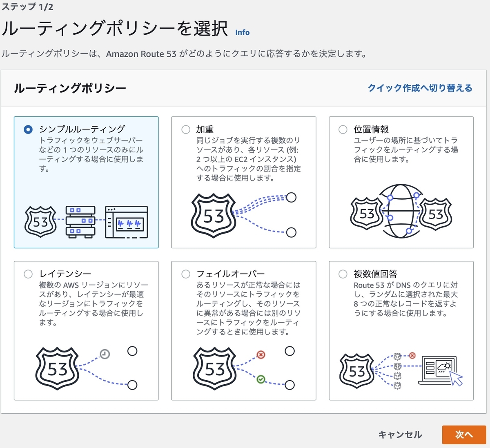Click the 加重 description about EC2 instances
This screenshot has height=448, width=490.
tap(249, 159)
